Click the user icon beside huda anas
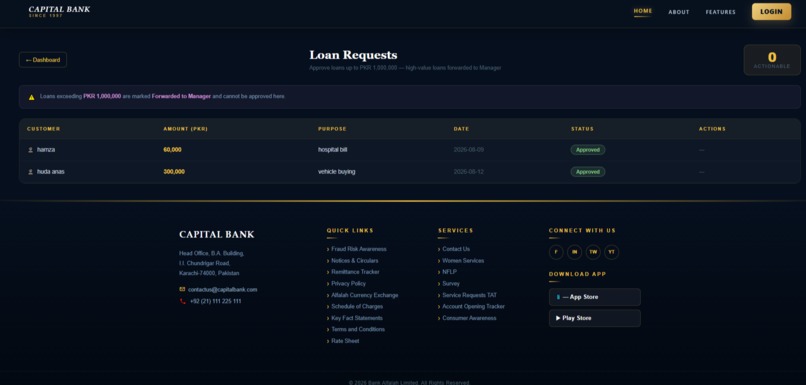Viewport: 806px width, 385px height. pos(30,172)
